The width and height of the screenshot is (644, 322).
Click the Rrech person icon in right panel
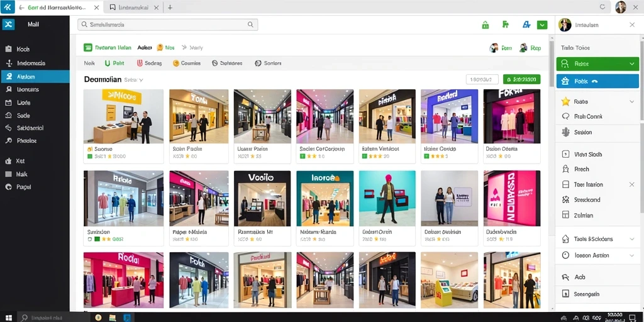click(565, 169)
